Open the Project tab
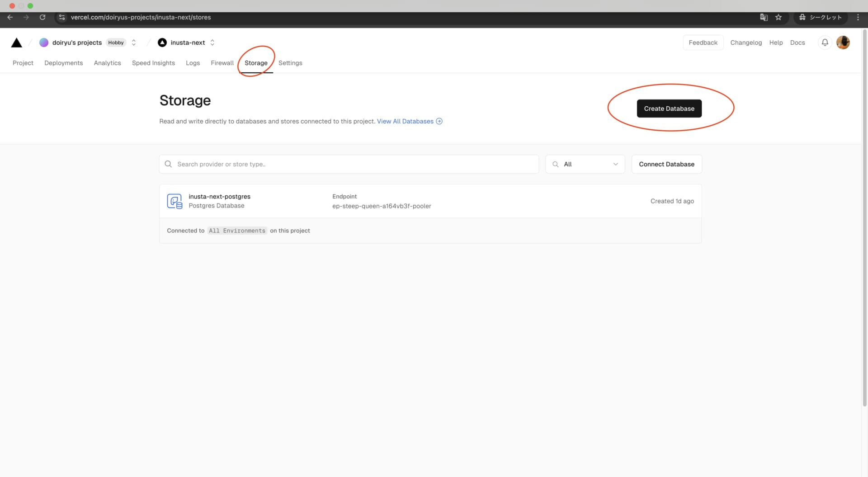The width and height of the screenshot is (868, 477). pyautogui.click(x=23, y=63)
